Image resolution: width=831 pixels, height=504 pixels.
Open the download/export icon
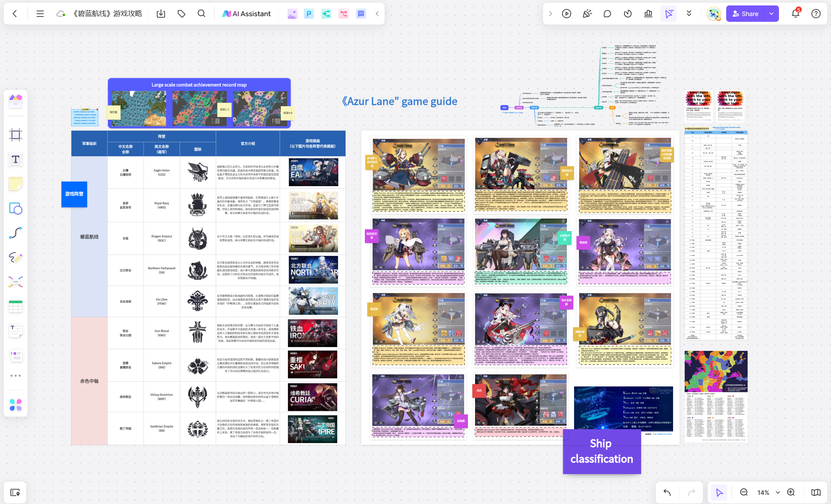click(x=161, y=14)
